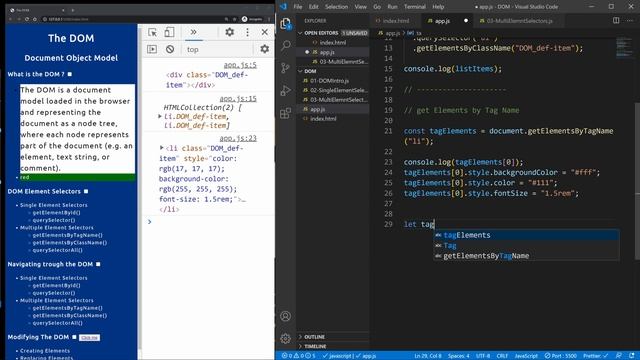Screen dimensions: 640x360
Task: Open the notifications bell in VS Code status bar
Action: (632, 356)
